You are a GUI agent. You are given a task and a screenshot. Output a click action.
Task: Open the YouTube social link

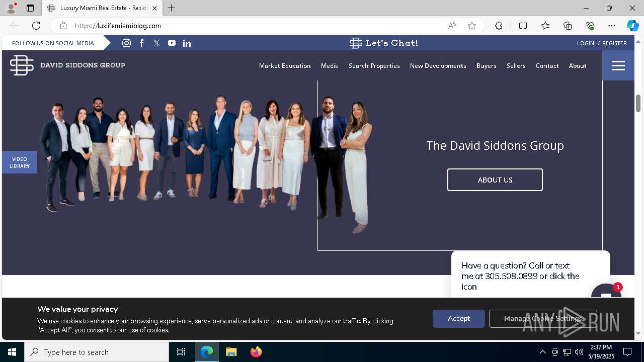pyautogui.click(x=172, y=43)
